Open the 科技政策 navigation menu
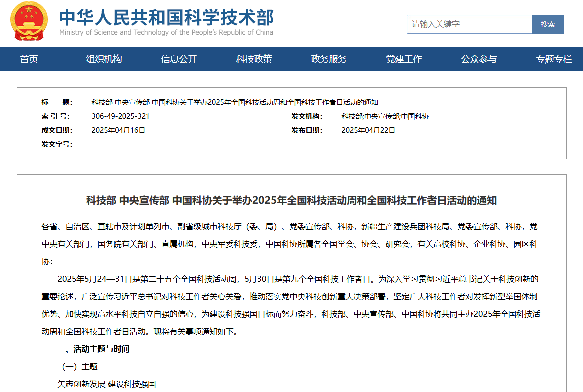This screenshot has height=392, width=583. (254, 59)
